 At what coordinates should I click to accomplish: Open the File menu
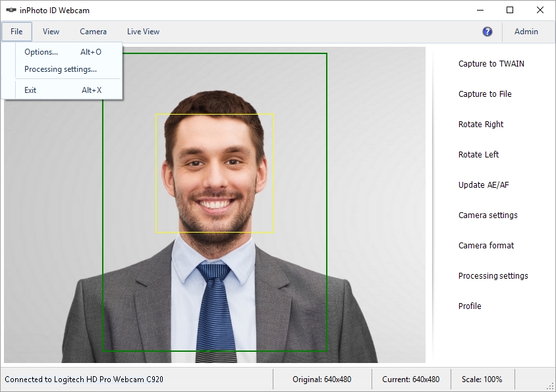[x=16, y=32]
